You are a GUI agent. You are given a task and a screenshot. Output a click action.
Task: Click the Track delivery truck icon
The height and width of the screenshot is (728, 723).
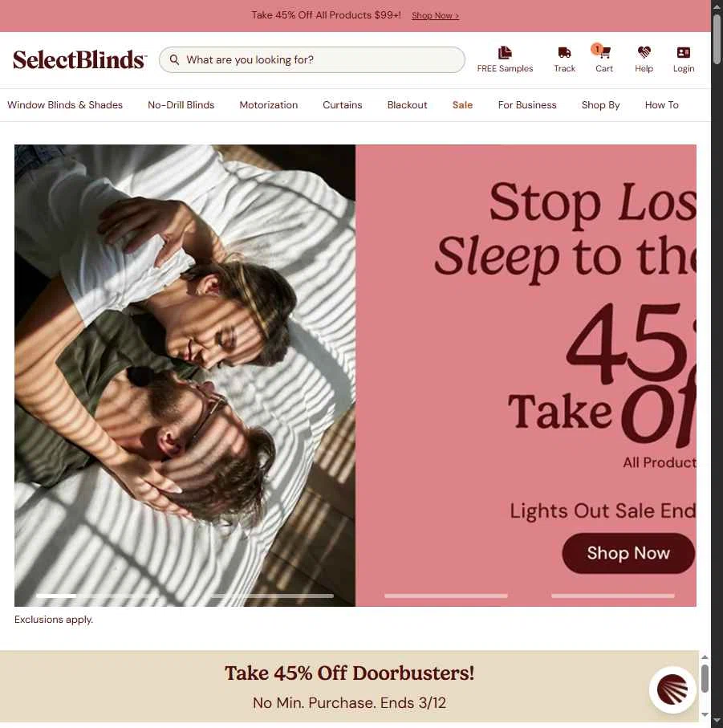564,52
